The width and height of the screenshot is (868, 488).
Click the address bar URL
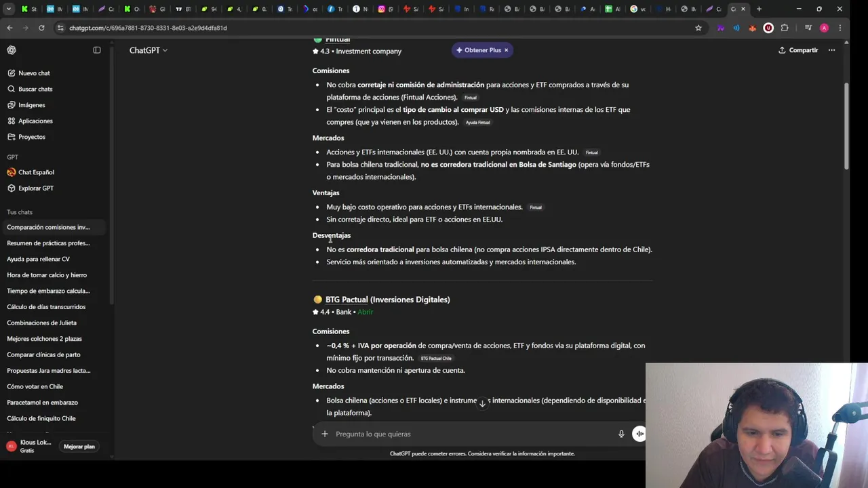[x=148, y=28]
